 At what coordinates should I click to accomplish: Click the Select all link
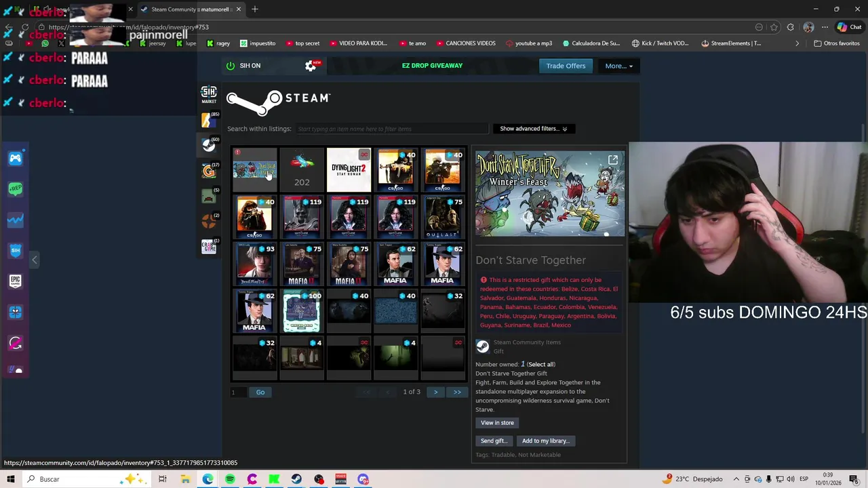541,365
